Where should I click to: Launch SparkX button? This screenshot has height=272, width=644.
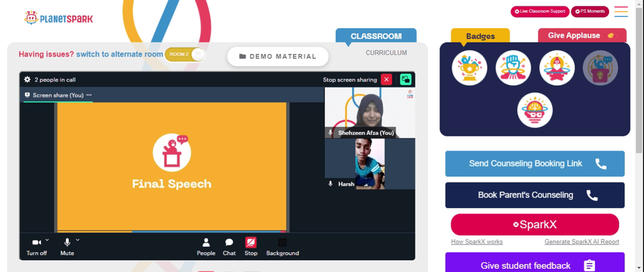(x=535, y=225)
